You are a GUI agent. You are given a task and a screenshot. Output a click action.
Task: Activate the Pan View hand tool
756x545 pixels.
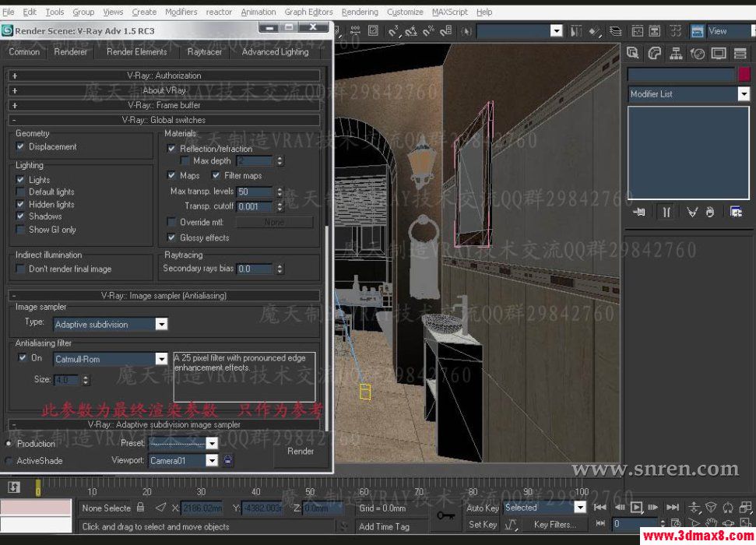pos(711,522)
